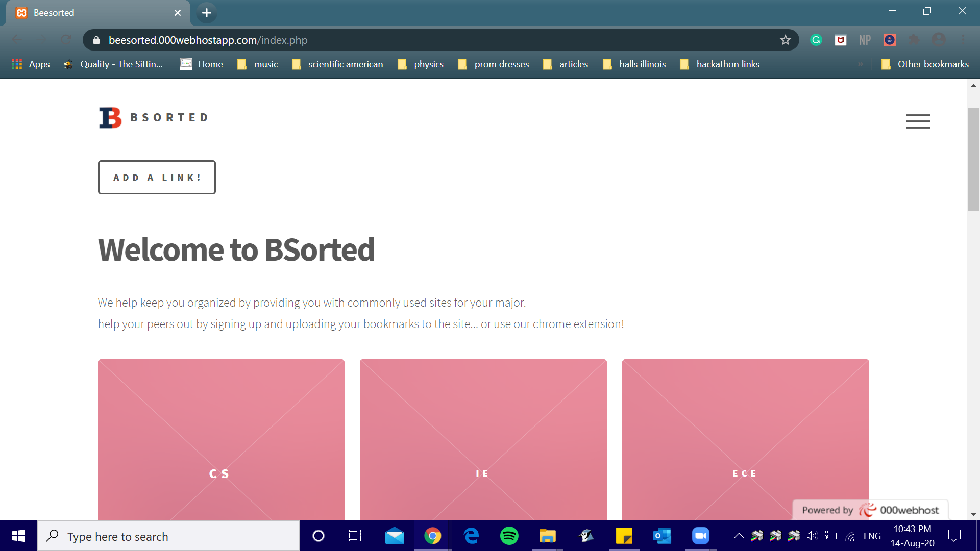Click the Windows taskbar search box
980x551 pixels.
point(168,536)
